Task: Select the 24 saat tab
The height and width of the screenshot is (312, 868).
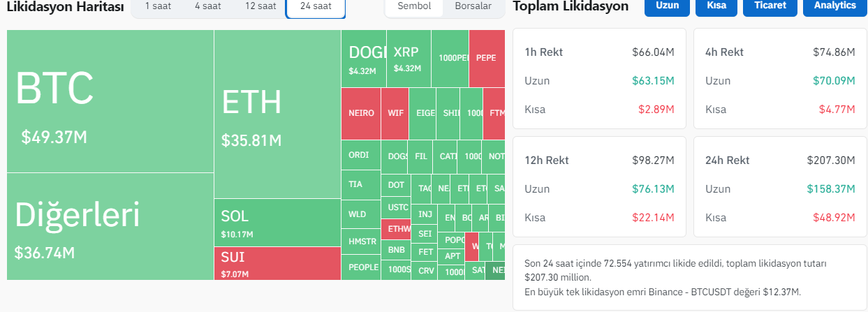Action: 316,6
